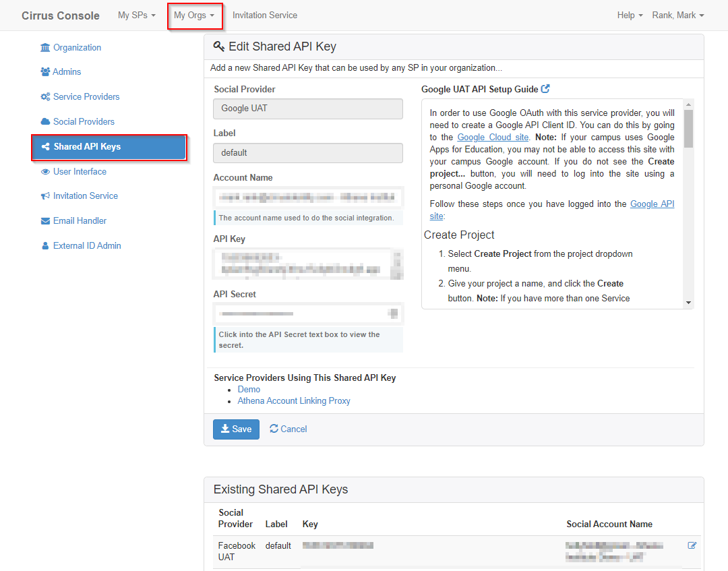This screenshot has width=728, height=571.
Task: Open Athena Account Linking Proxy link
Action: click(x=294, y=400)
